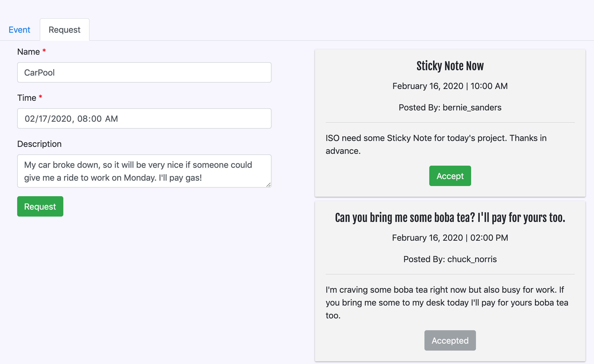Click the boba tea craving description text
This screenshot has height=364, width=594.
pyautogui.click(x=447, y=302)
